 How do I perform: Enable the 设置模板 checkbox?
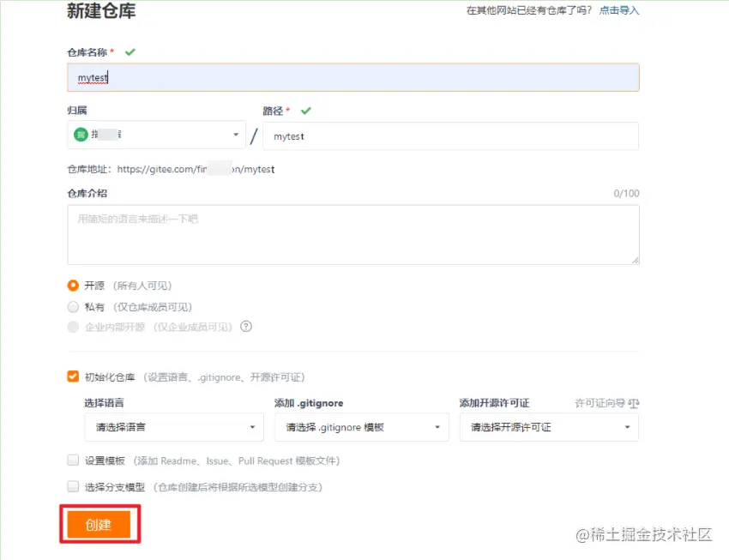click(73, 460)
